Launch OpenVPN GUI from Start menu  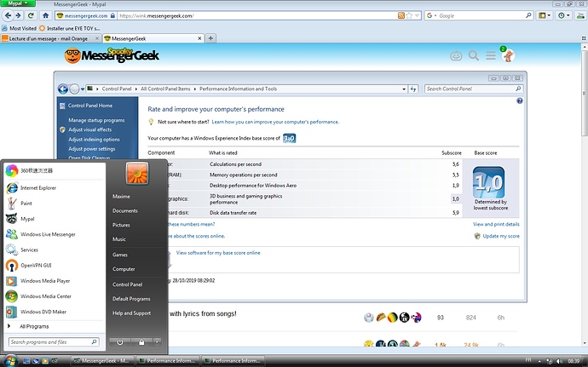(55, 266)
